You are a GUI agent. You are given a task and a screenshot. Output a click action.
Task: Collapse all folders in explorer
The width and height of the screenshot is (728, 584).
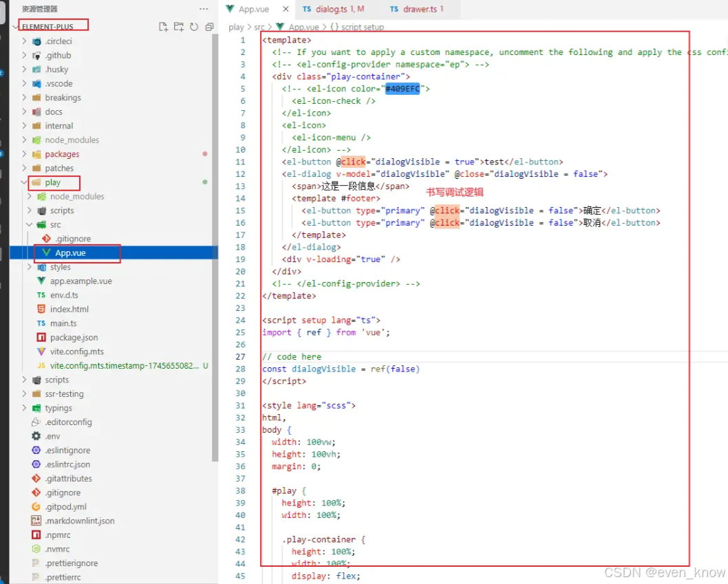pos(209,27)
